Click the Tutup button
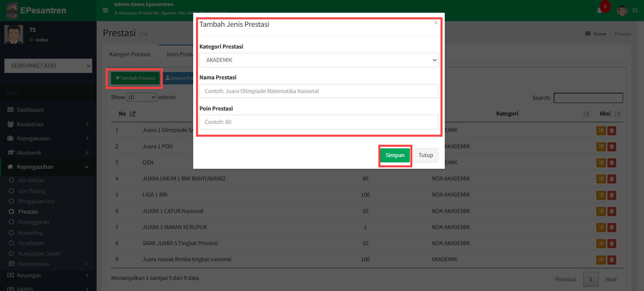644x291 pixels. tap(425, 155)
